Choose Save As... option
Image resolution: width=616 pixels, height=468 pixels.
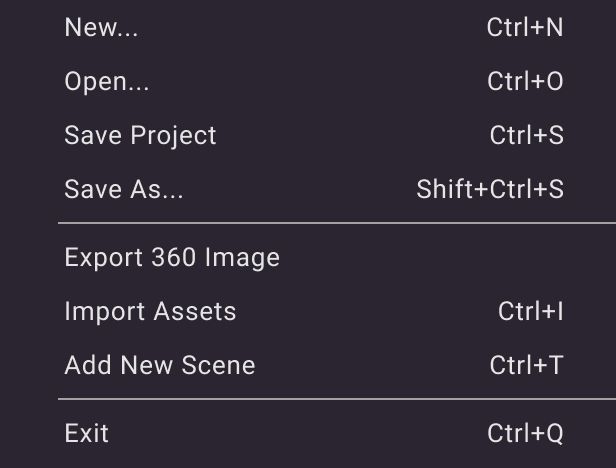pyautogui.click(x=124, y=189)
